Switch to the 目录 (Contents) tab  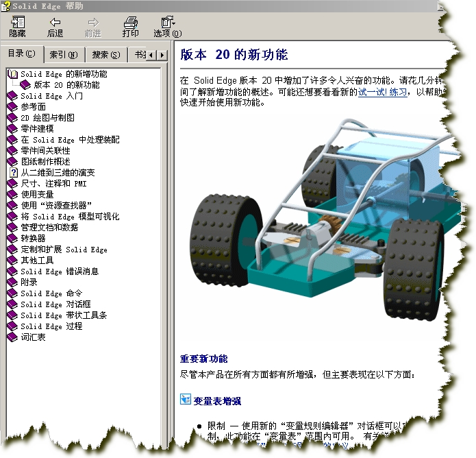[x=22, y=53]
